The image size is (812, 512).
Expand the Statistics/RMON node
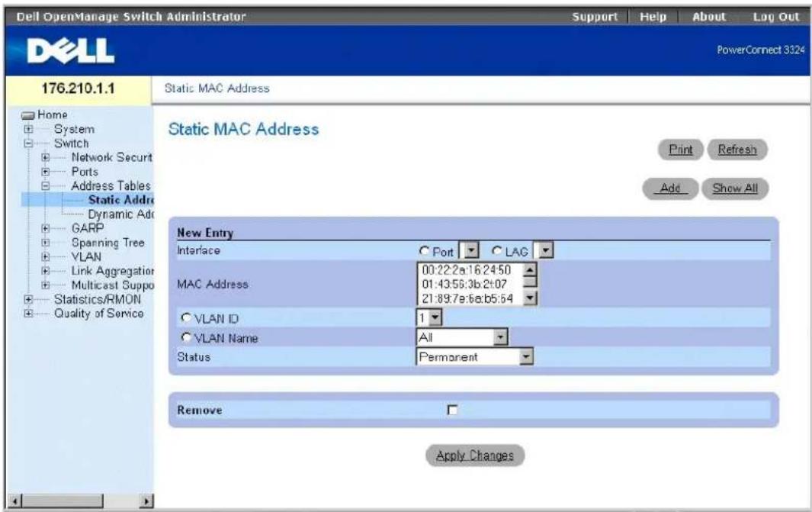tap(28, 299)
